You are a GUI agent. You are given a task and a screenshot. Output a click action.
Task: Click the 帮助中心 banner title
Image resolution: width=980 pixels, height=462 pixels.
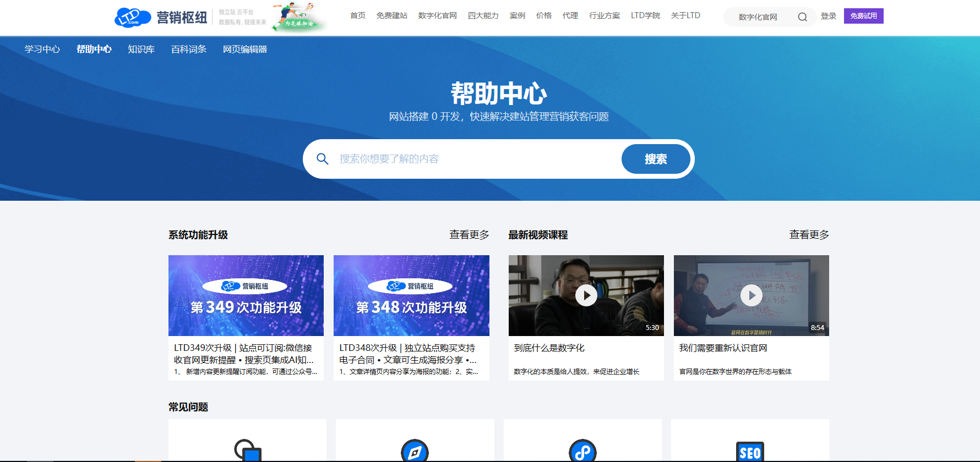pos(499,94)
